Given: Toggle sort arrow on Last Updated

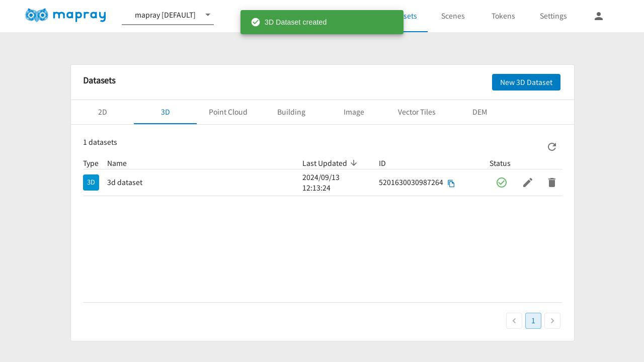Looking at the screenshot, I should tap(354, 163).
